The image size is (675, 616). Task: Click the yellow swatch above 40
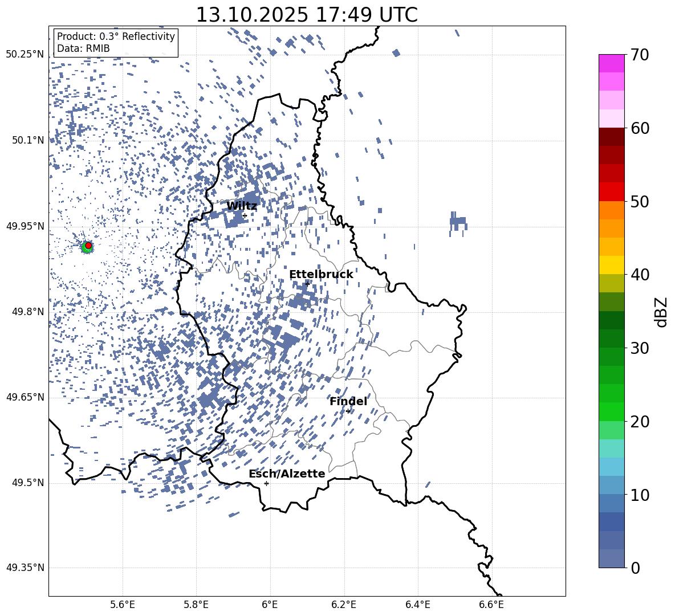(611, 265)
